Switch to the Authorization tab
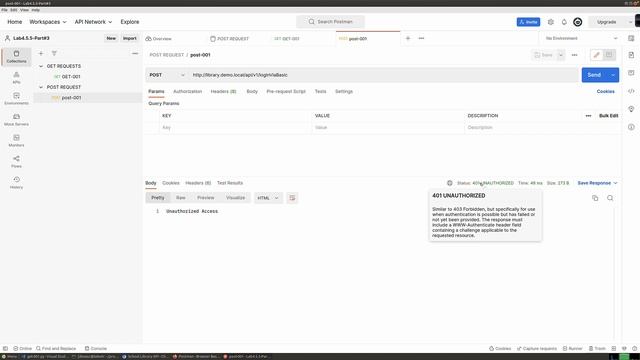Image resolution: width=640 pixels, height=360 pixels. click(x=187, y=91)
